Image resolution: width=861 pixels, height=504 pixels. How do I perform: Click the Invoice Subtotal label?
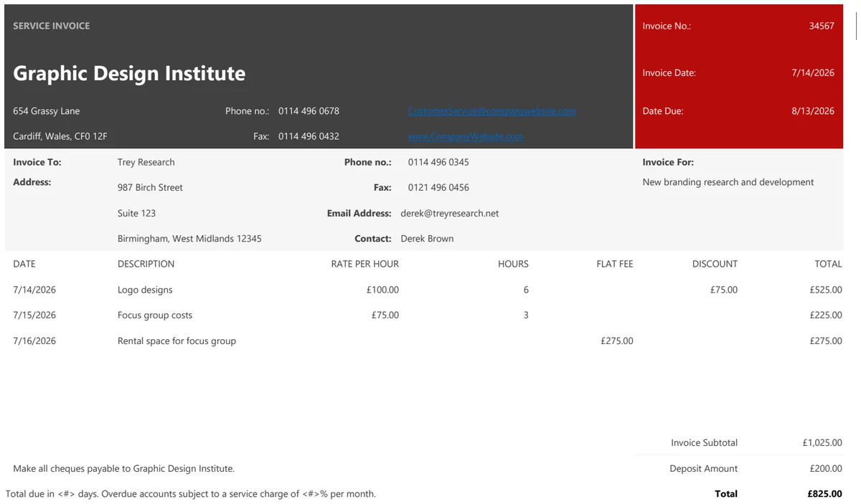704,442
